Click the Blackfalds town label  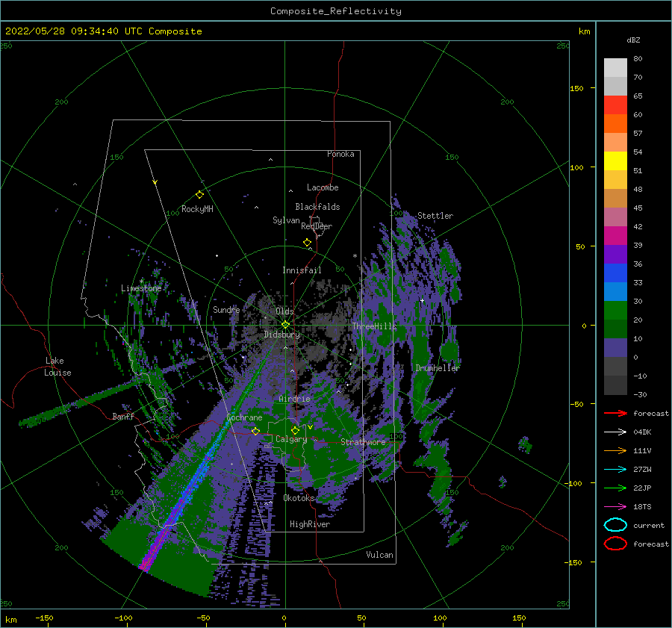pos(317,207)
